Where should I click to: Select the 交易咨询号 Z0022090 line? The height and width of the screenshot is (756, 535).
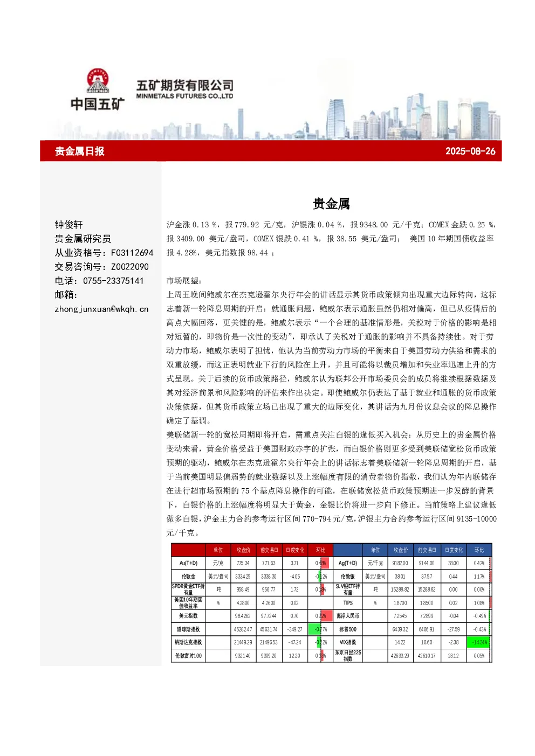pyautogui.click(x=101, y=267)
